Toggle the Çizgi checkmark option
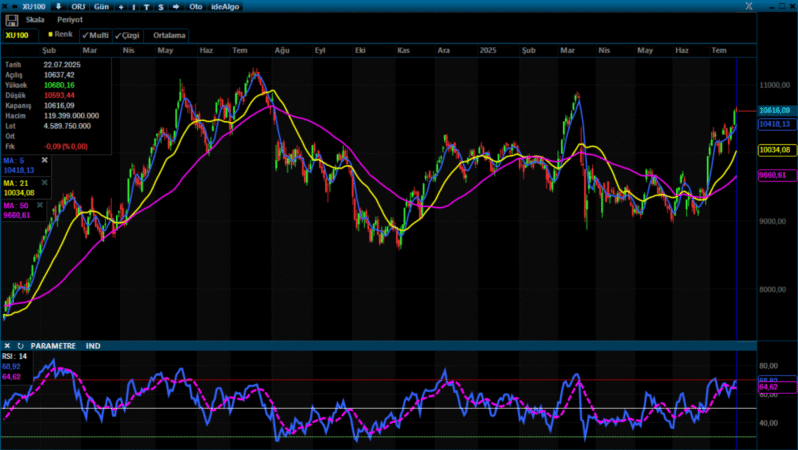798x450 pixels. tap(127, 35)
